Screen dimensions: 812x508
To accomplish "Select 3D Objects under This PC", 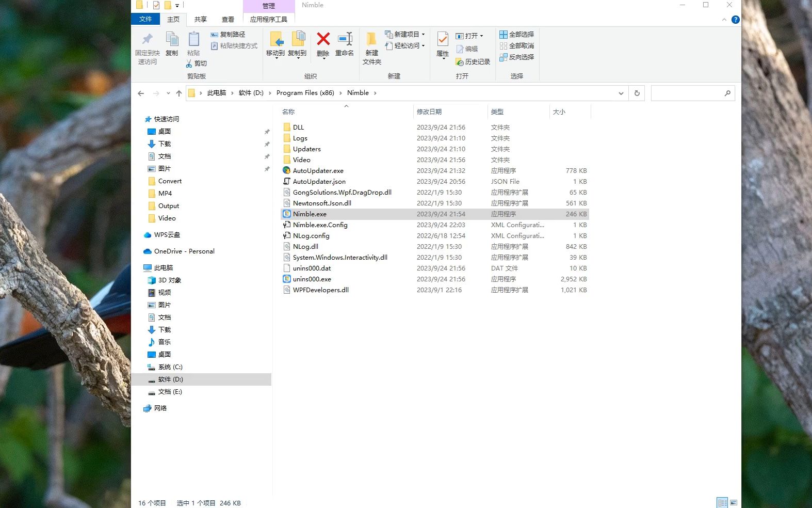I will [169, 280].
